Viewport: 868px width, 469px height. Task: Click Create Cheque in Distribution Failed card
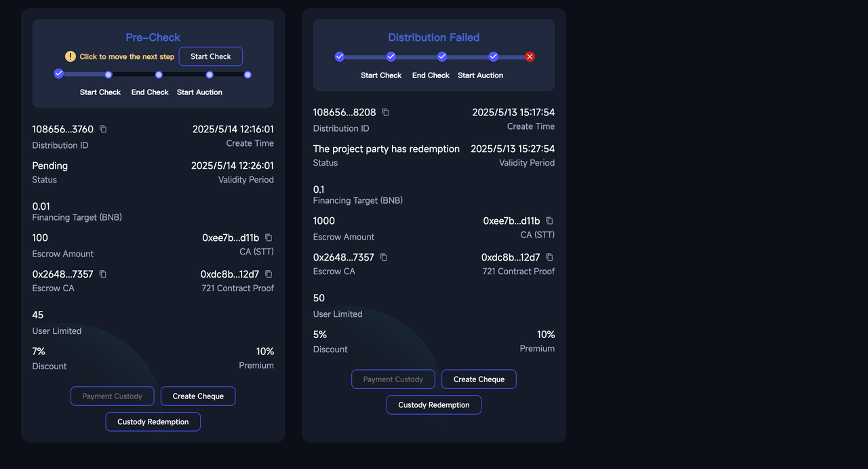pyautogui.click(x=479, y=379)
